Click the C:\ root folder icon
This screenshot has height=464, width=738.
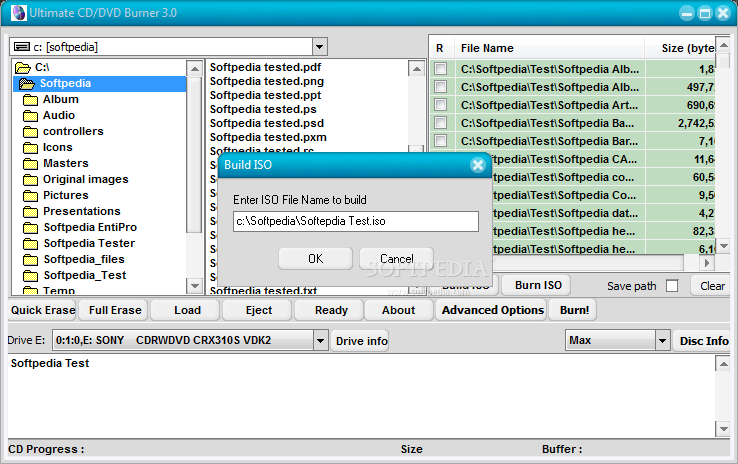(x=23, y=68)
